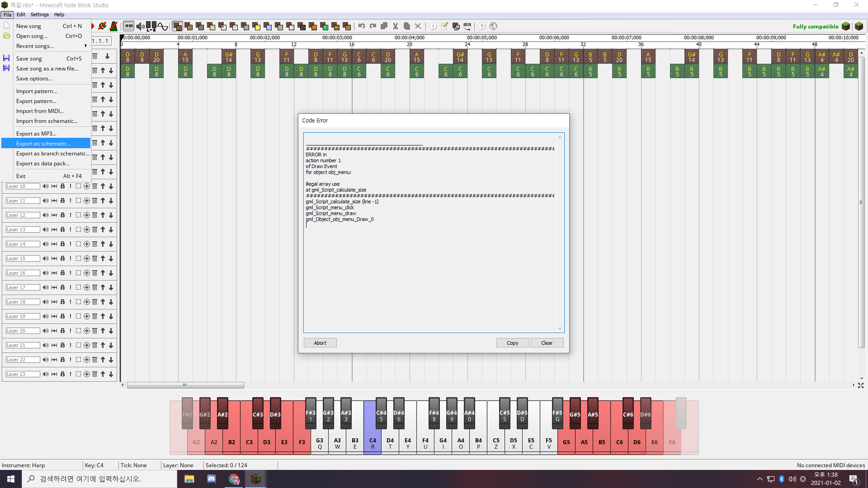Click Copy in Code Error dialog
Image resolution: width=868 pixels, height=488 pixels.
coord(512,343)
